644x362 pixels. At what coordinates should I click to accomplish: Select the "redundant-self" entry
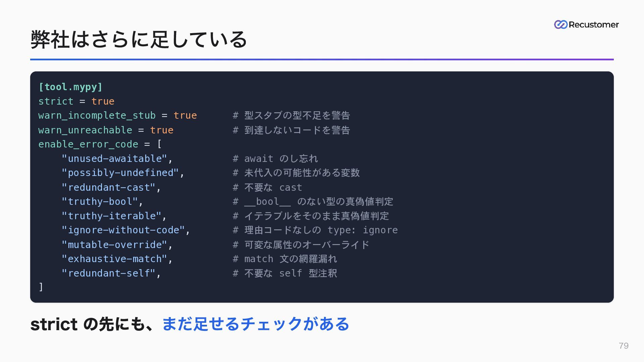(x=111, y=274)
